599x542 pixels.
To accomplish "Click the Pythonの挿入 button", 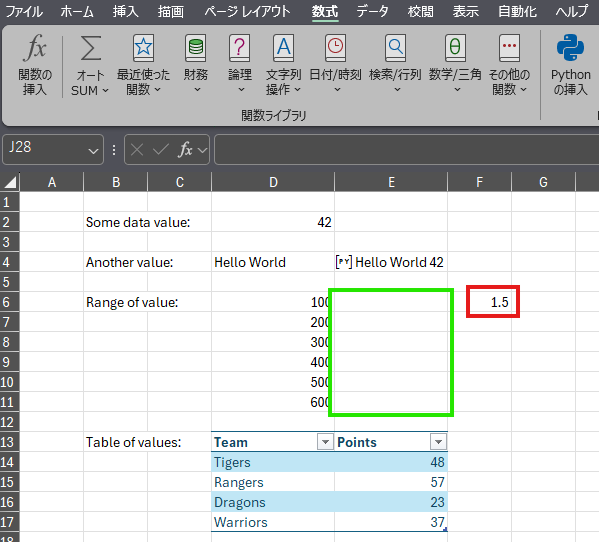I will [x=570, y=64].
